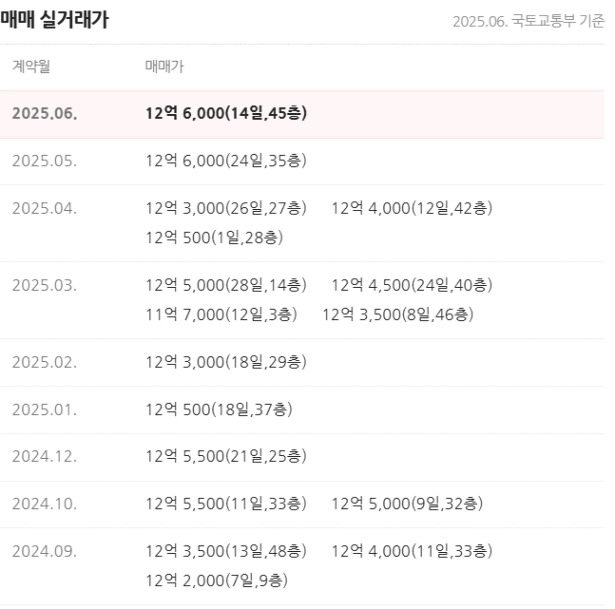Viewport: 615px width, 609px height.
Task: Open the 12억 3,500(8일,46층) transaction
Action: point(398,314)
